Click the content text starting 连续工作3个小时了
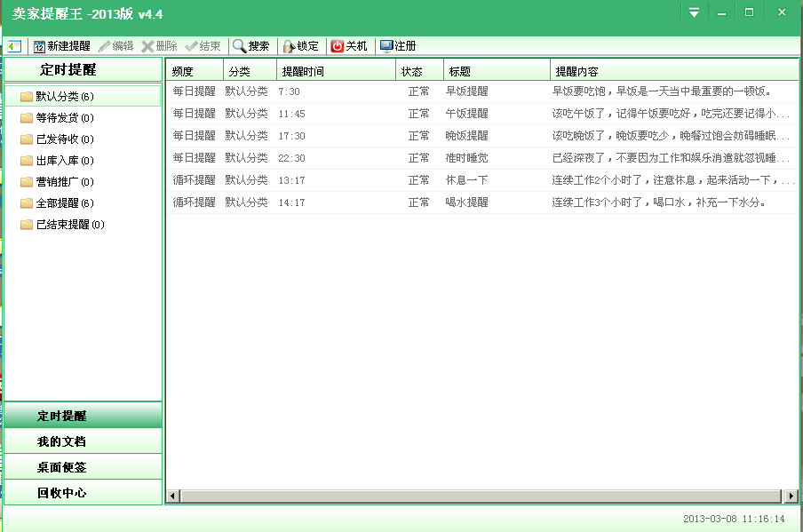The width and height of the screenshot is (803, 532). coord(659,202)
